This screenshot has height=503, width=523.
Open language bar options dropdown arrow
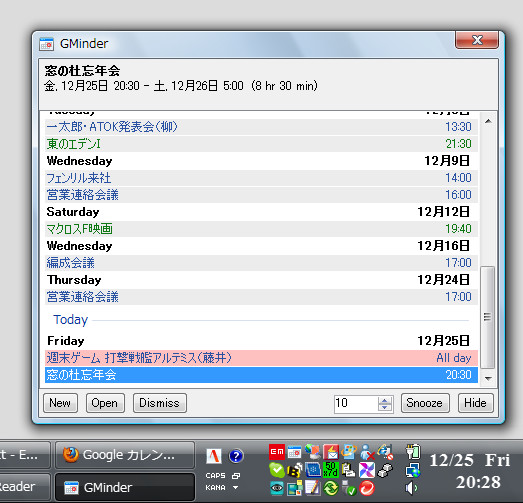[x=235, y=488]
